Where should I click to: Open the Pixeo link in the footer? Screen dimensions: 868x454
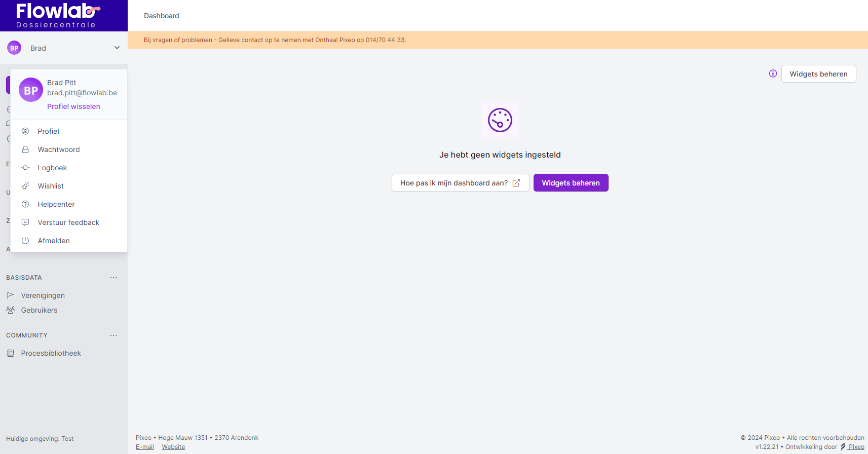pyautogui.click(x=856, y=447)
